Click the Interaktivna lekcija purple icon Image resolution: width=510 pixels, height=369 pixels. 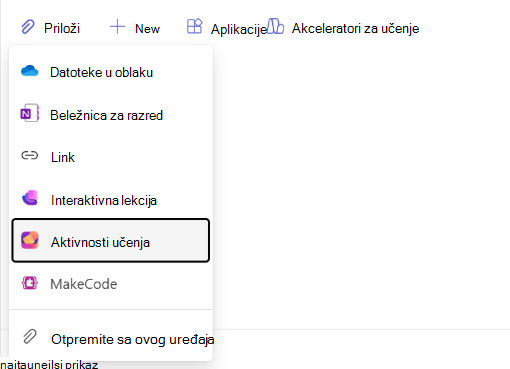click(30, 198)
